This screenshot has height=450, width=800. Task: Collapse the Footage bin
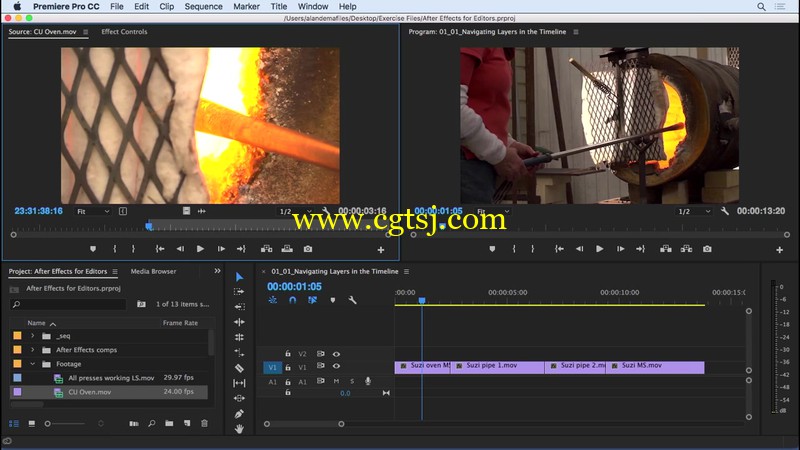33,364
